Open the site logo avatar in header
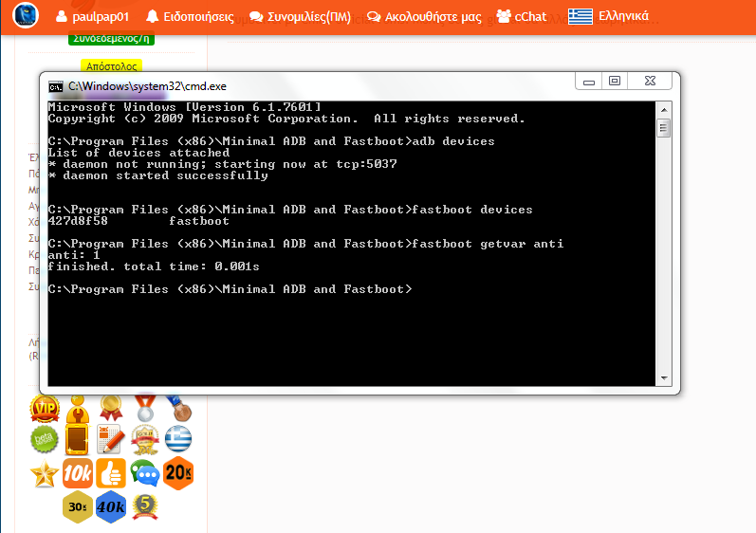The image size is (756, 533). [26, 15]
